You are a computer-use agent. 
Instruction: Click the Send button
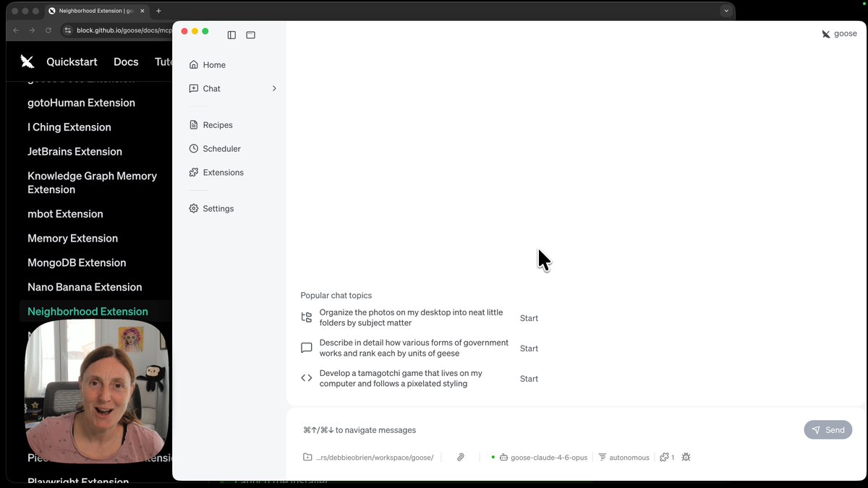tap(828, 429)
